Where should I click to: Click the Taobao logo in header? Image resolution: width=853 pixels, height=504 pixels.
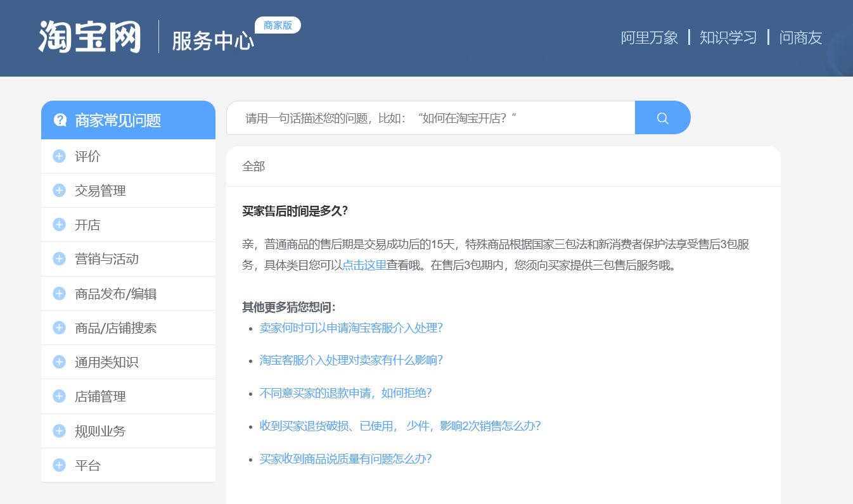[89, 37]
